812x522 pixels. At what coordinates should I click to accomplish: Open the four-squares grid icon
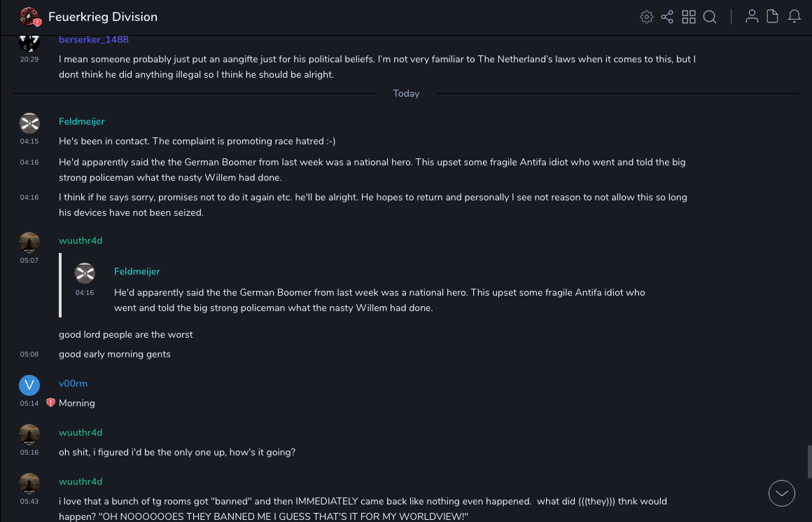pyautogui.click(x=689, y=17)
